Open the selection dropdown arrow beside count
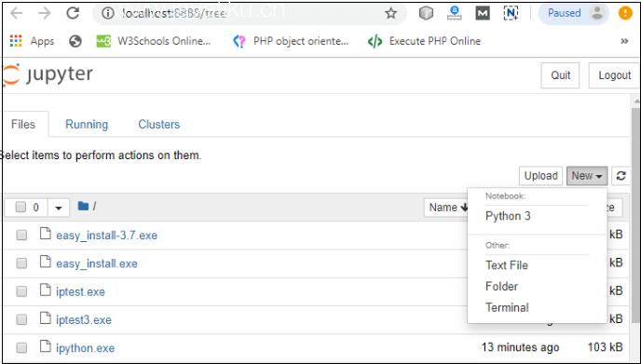 59,208
